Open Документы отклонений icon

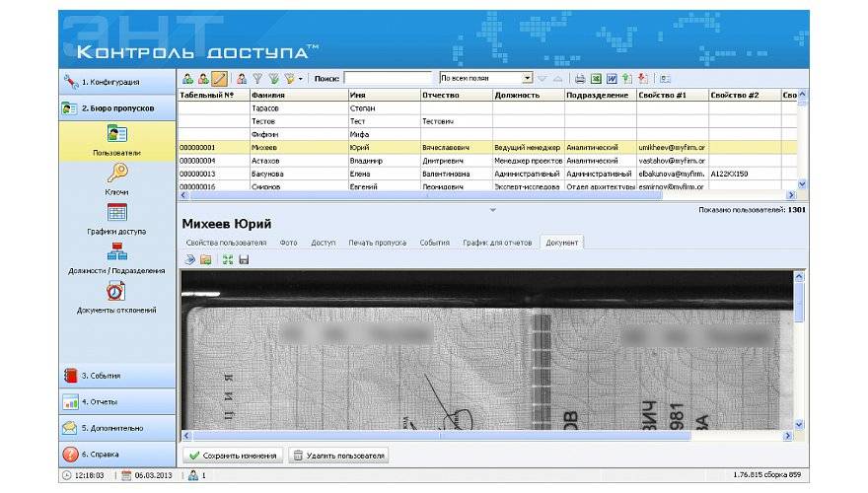pyautogui.click(x=116, y=291)
